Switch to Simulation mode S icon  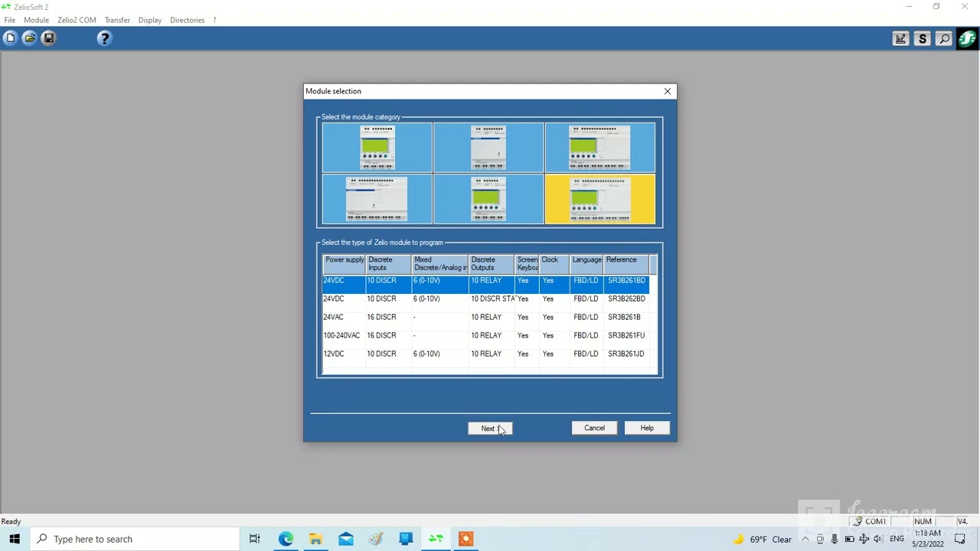coord(923,39)
